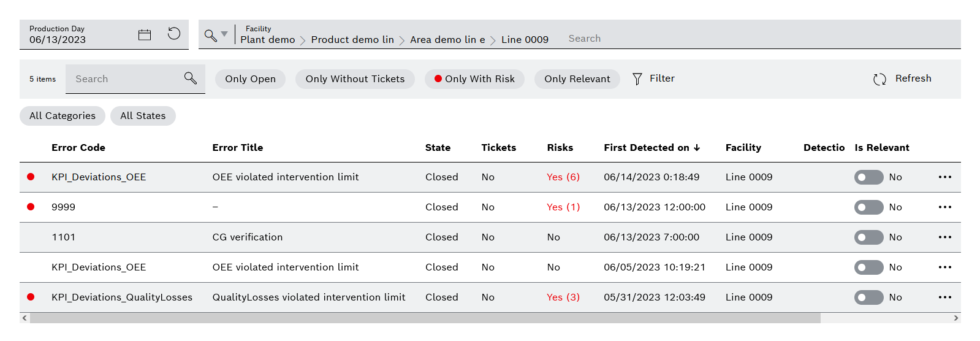Open the All States dropdown chip

point(143,116)
